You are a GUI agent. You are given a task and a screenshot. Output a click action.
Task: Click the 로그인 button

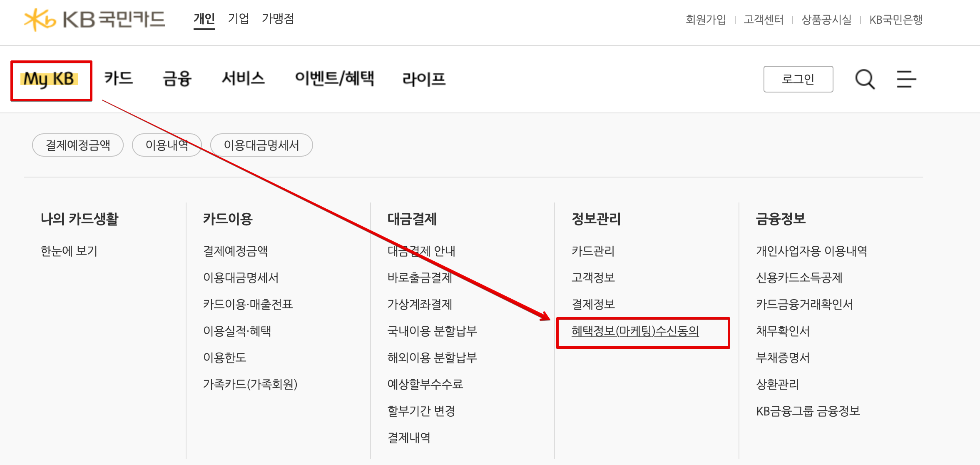[798, 79]
